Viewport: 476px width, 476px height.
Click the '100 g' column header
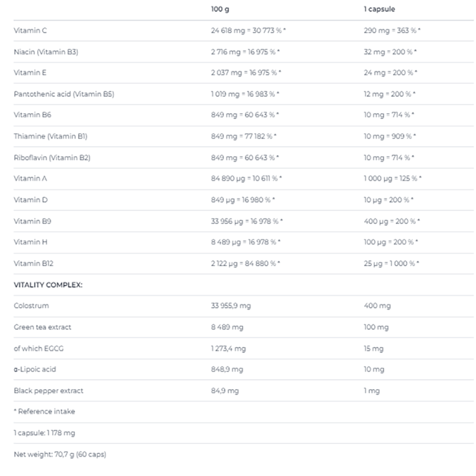click(x=219, y=10)
